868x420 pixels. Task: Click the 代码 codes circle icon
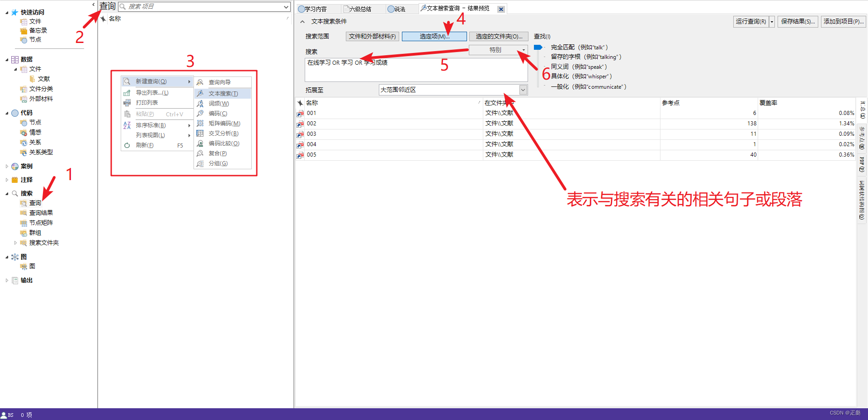pyautogui.click(x=15, y=113)
